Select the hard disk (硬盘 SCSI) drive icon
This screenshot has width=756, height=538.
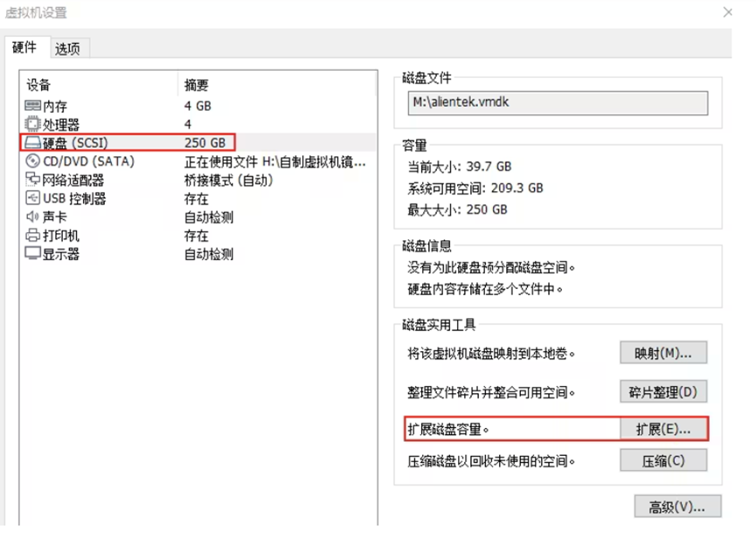[33, 142]
